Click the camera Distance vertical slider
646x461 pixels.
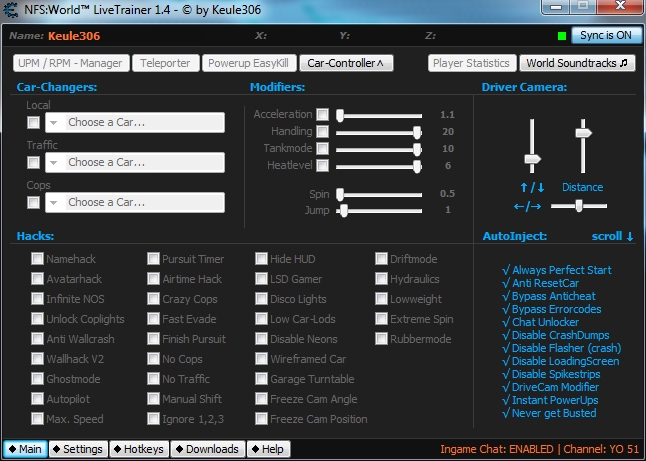[583, 146]
